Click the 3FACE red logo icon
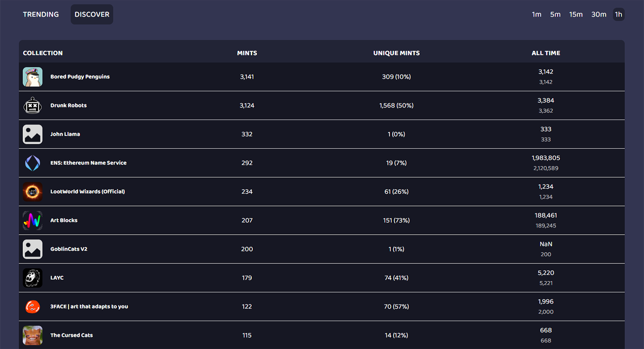This screenshot has height=349, width=644. 33,307
